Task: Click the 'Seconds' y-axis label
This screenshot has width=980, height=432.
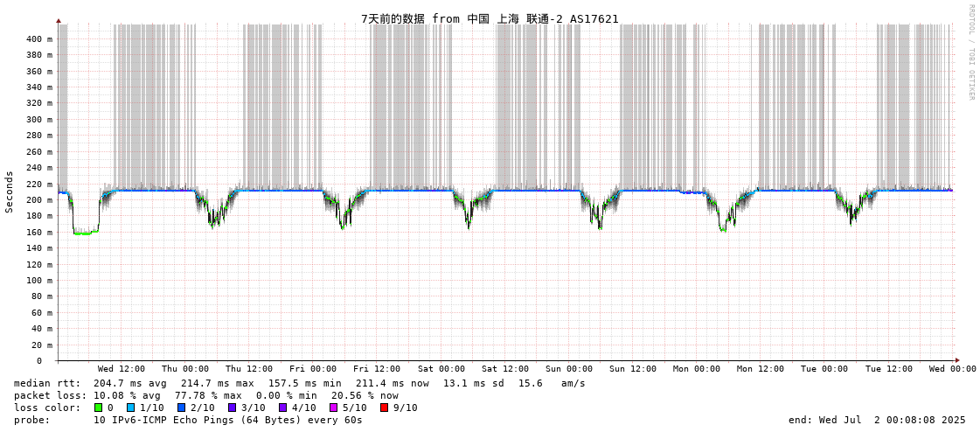Action: click(10, 192)
